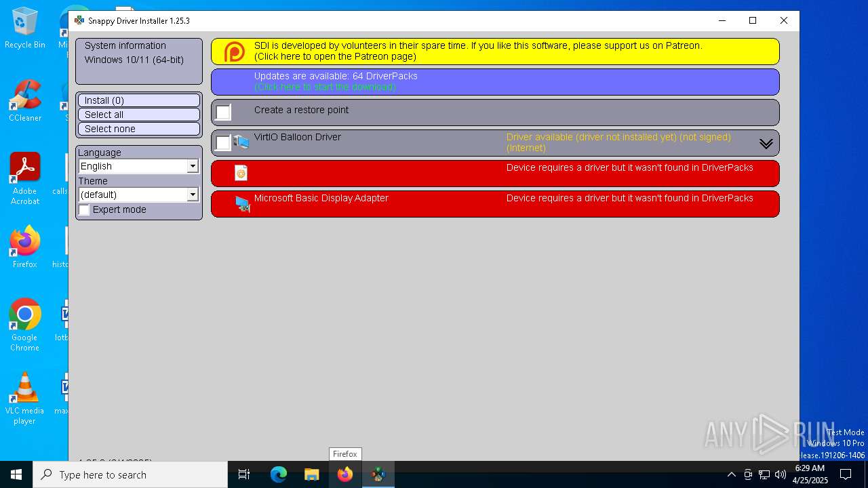Click the Select all button

(x=139, y=115)
